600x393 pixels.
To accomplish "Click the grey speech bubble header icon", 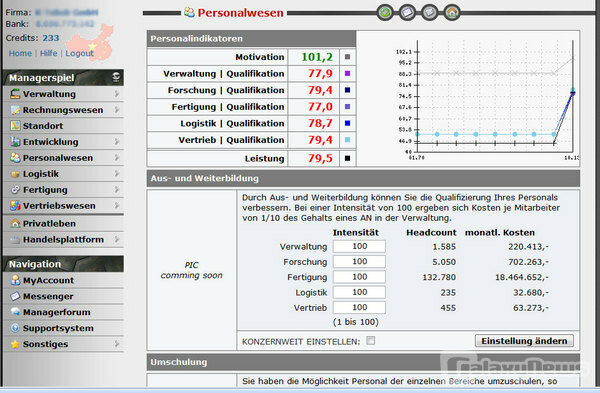I will click(429, 13).
